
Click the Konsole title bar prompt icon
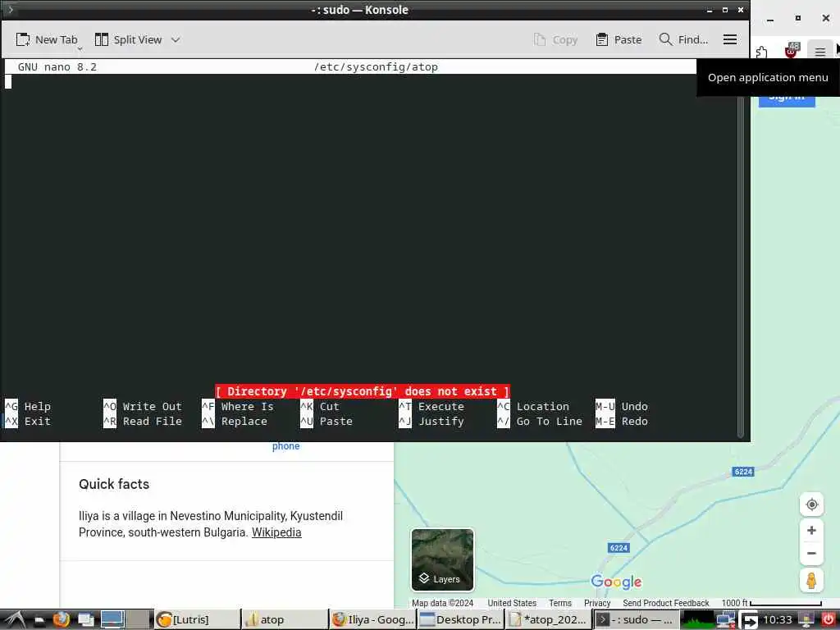click(x=10, y=10)
